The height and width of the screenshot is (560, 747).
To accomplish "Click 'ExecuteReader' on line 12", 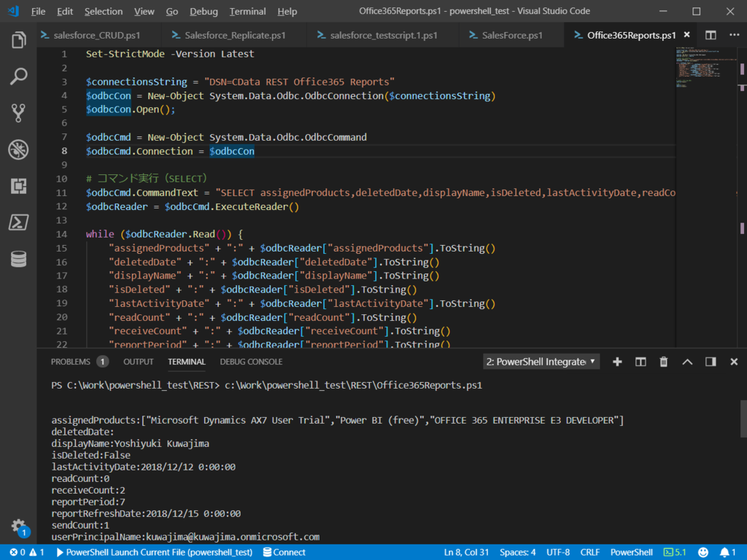I will (252, 206).
